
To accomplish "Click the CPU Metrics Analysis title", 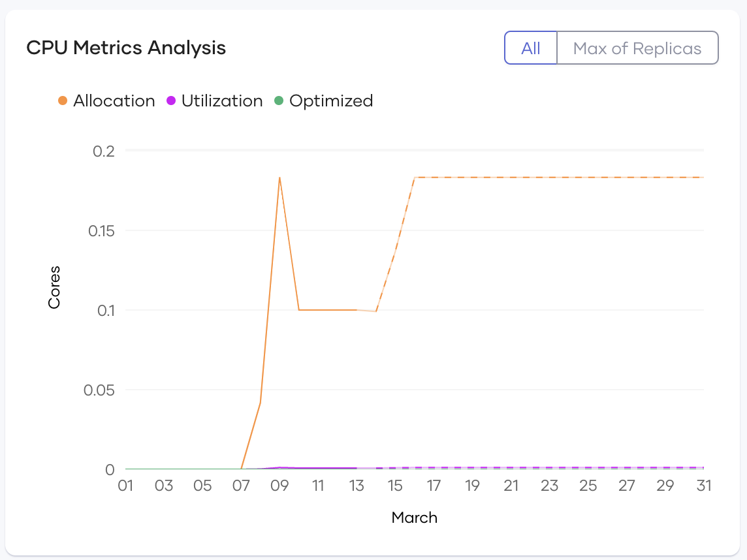I will coord(126,48).
